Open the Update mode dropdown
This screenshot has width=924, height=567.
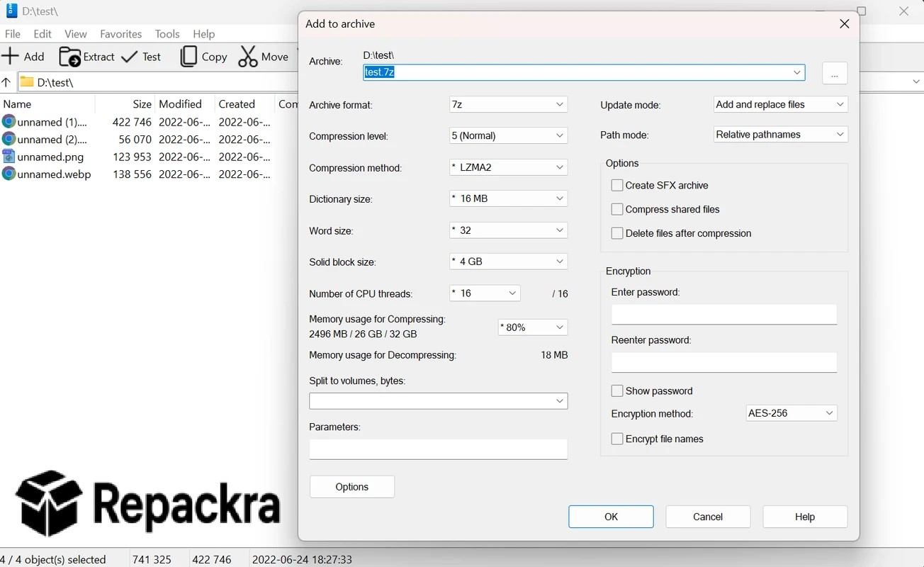(x=780, y=105)
